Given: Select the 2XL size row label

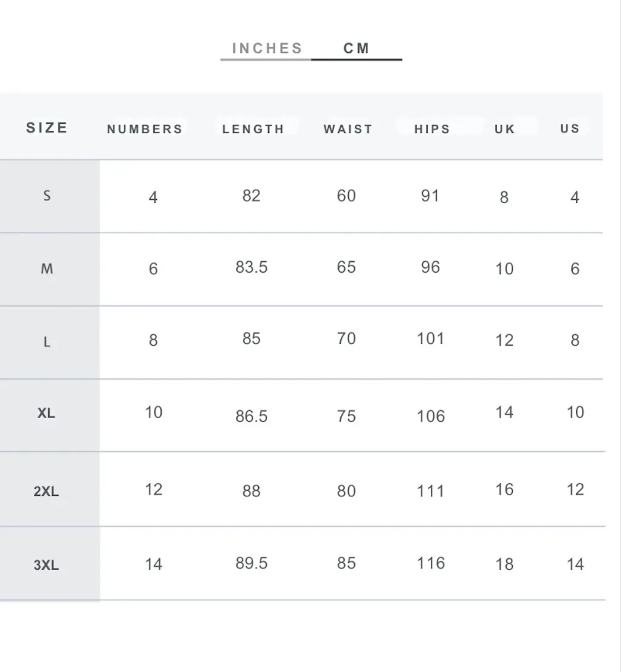Looking at the screenshot, I should click(x=46, y=491).
